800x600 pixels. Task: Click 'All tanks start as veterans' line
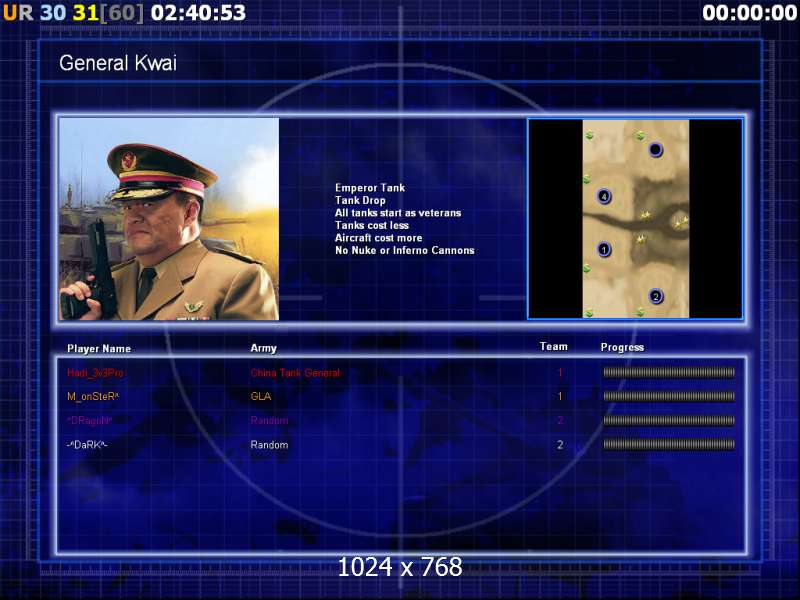(398, 213)
